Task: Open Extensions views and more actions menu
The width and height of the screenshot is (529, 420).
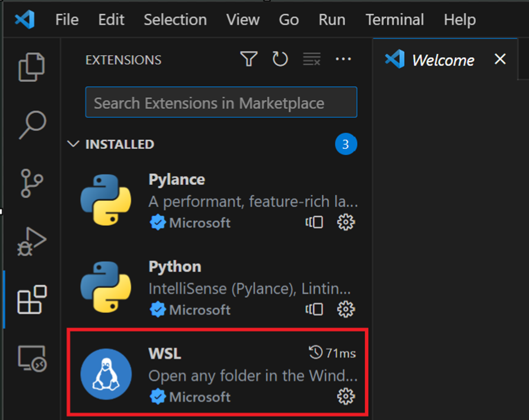Action: point(343,59)
